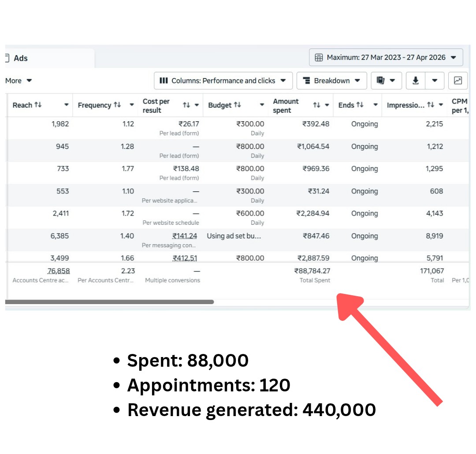
Task: Open Amount spent column options caret
Action: pyautogui.click(x=327, y=105)
